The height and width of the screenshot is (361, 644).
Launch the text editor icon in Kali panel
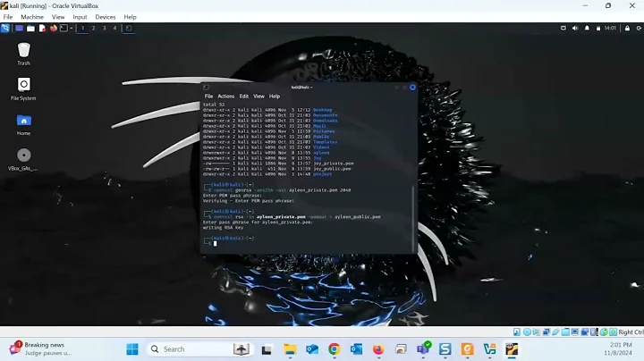tap(42, 28)
